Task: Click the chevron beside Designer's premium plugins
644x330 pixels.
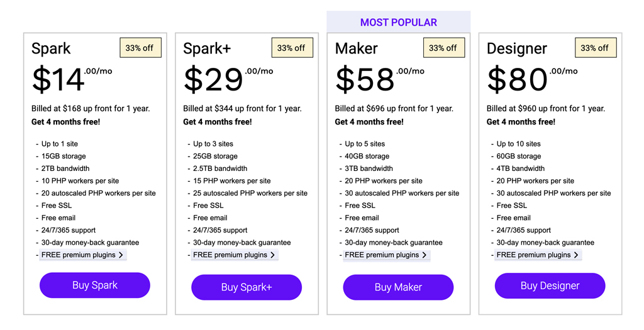Action: coord(576,255)
